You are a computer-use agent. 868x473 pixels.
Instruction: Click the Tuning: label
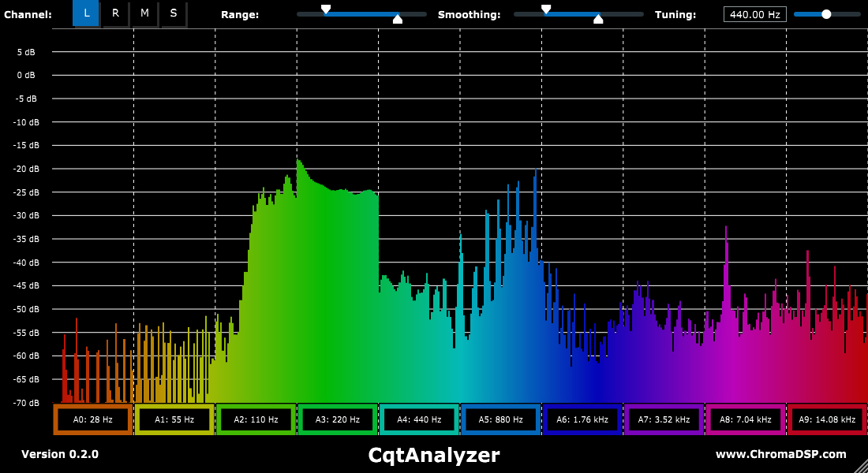point(675,15)
